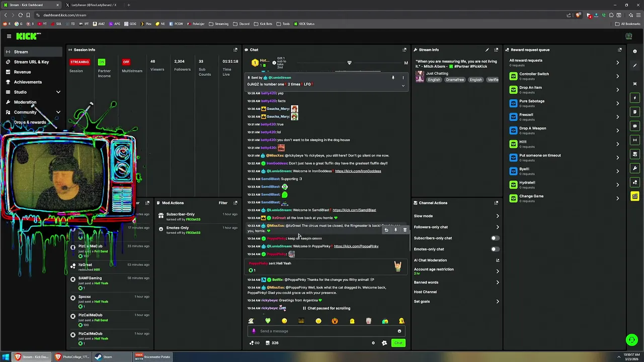644x362 pixels.
Task: Send message with the green Chat button
Action: coord(398,343)
